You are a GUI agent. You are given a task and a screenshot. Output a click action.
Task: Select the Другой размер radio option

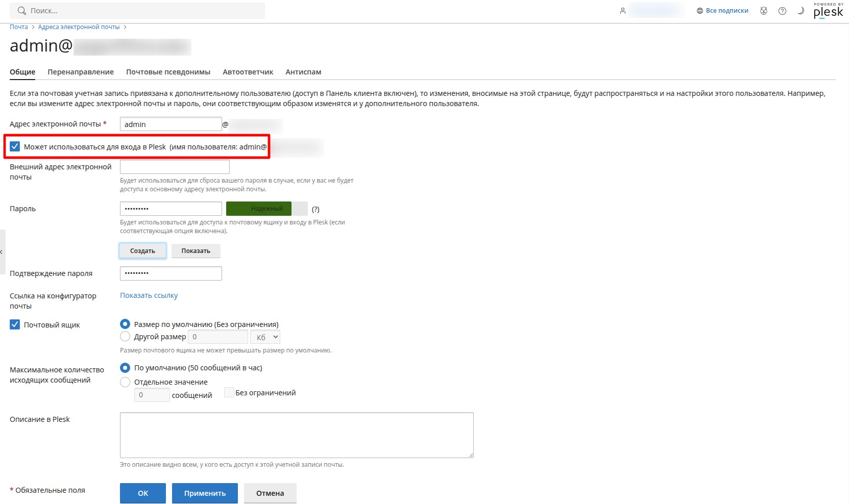click(125, 336)
